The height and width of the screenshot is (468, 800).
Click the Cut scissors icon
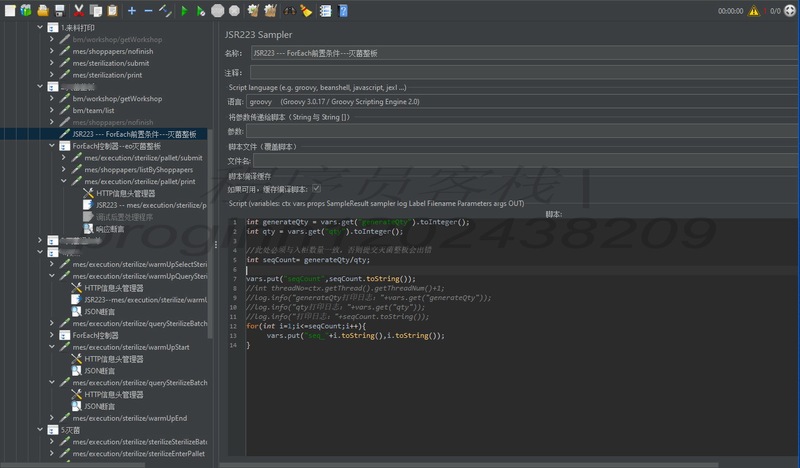[79, 10]
